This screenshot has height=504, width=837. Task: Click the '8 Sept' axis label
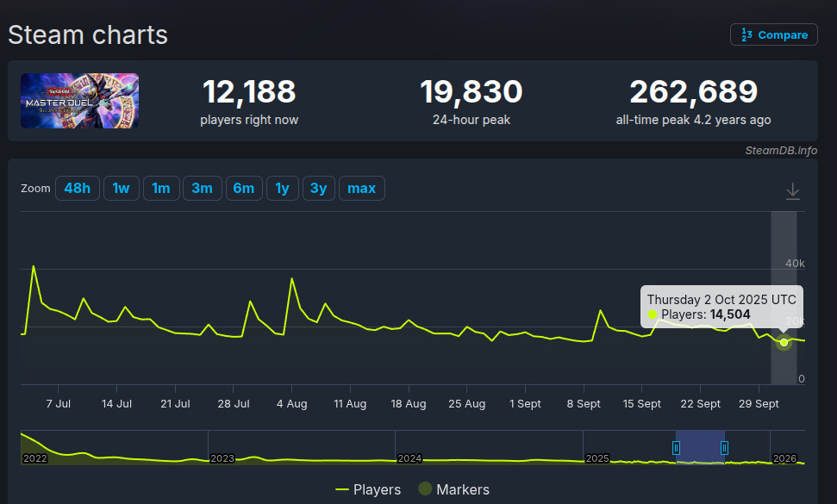pos(584,404)
